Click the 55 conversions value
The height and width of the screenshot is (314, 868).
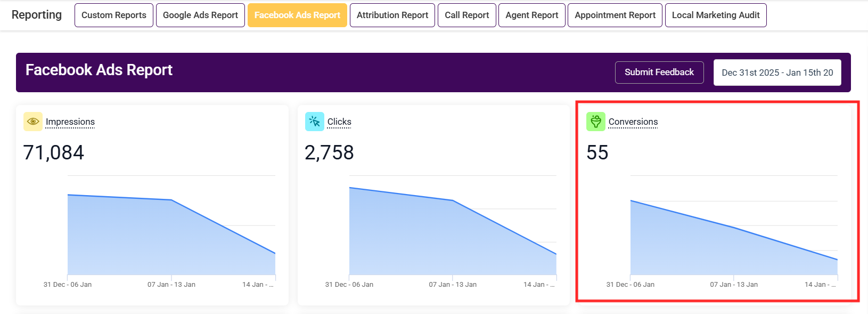(x=597, y=152)
